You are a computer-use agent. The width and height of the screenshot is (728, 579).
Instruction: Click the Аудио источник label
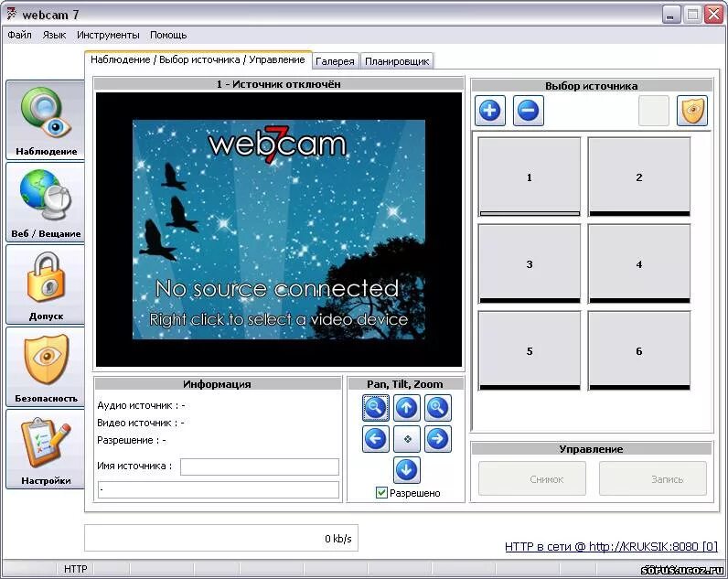click(x=141, y=405)
